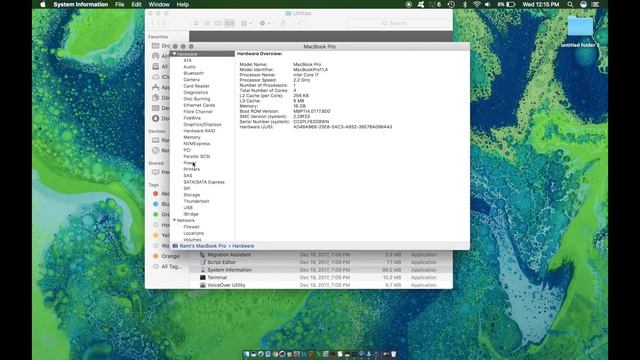Click the Serial Number value text
The height and width of the screenshot is (360, 640).
click(x=311, y=122)
